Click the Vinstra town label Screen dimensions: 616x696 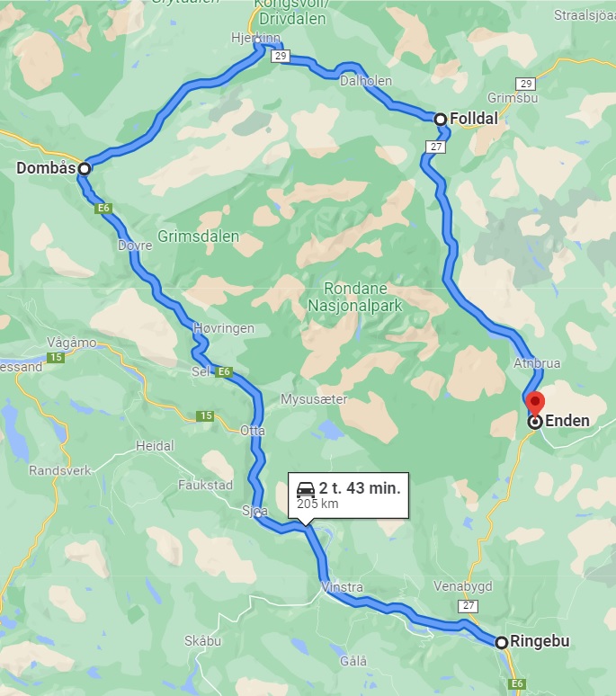coord(343,587)
